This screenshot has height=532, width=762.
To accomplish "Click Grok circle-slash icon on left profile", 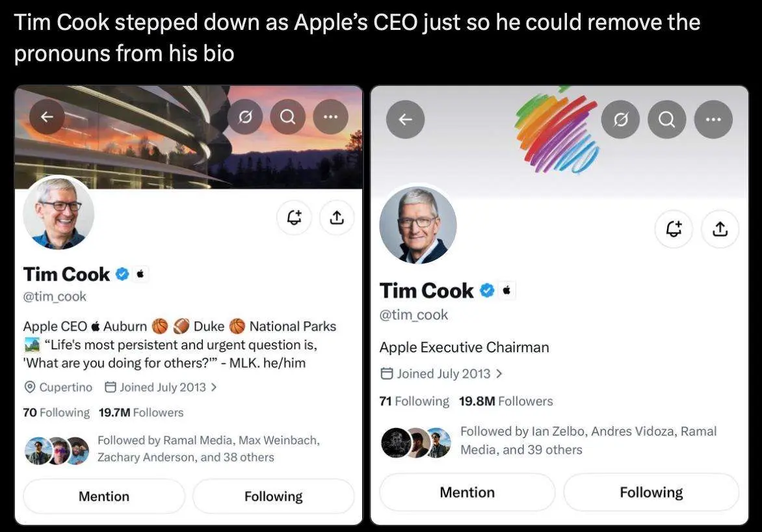I will pos(245,116).
